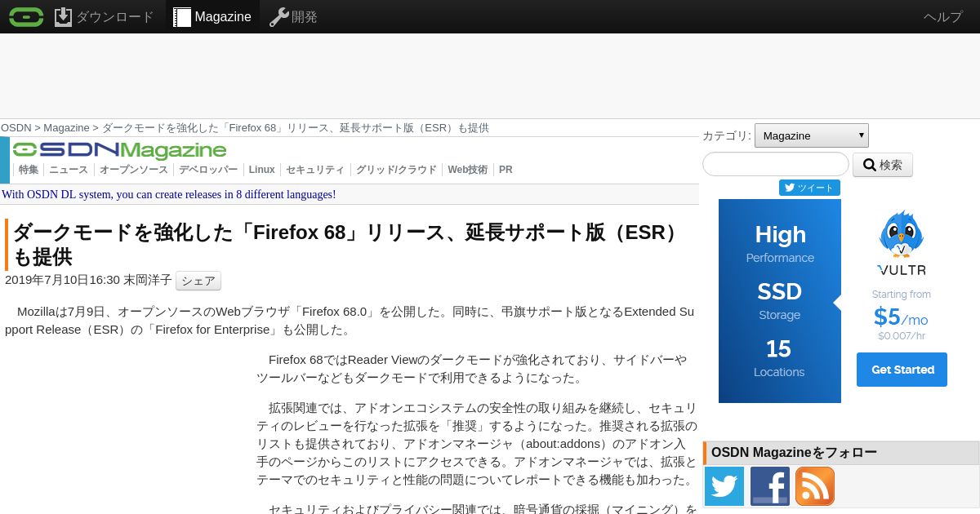This screenshot has width=980, height=514.
Task: Open the download icon in top bar
Action: 63,16
